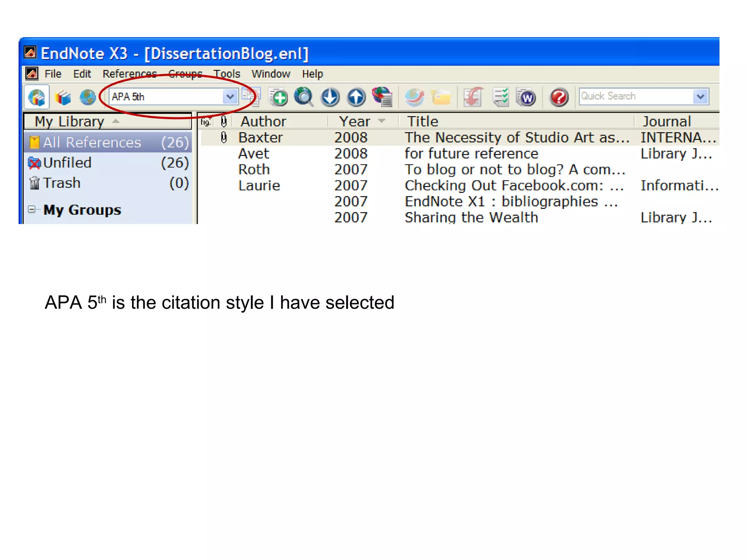Viewport: 747px width, 560px height.
Task: Select 'EndNote X1 : bibliographies' title
Action: pyautogui.click(x=511, y=202)
